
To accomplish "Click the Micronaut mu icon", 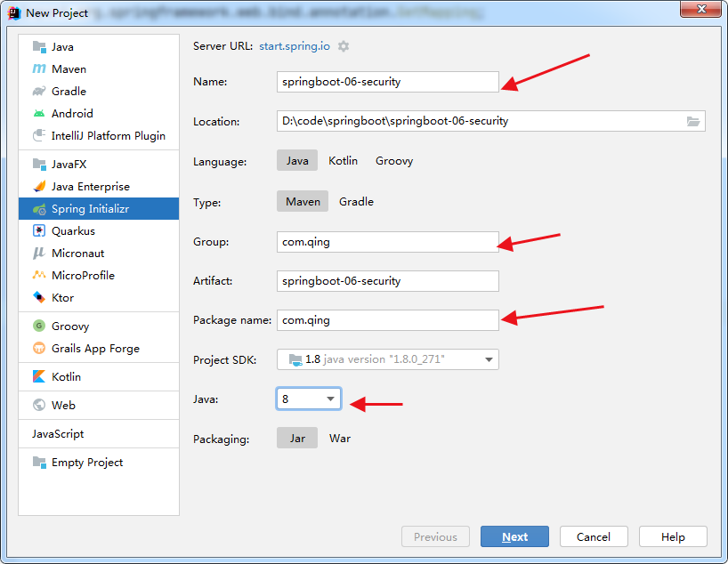I will click(x=39, y=253).
